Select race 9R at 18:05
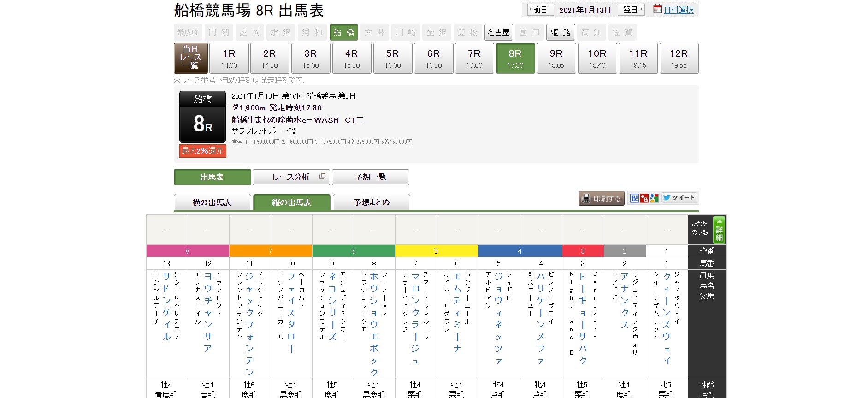 [556, 58]
